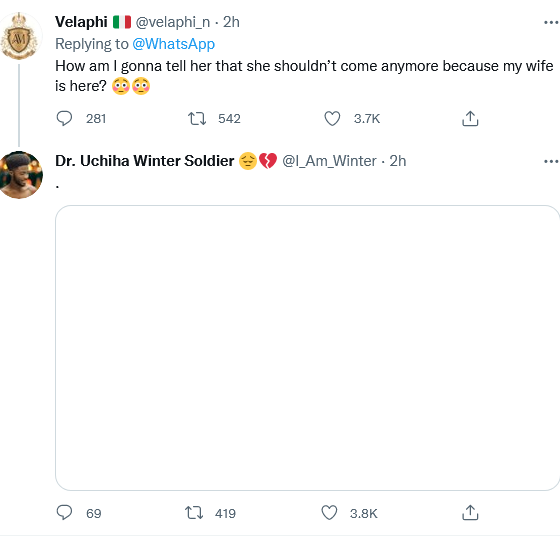This screenshot has width=560, height=542.
Task: Click the @velaphi_n handle
Action: [x=173, y=22]
